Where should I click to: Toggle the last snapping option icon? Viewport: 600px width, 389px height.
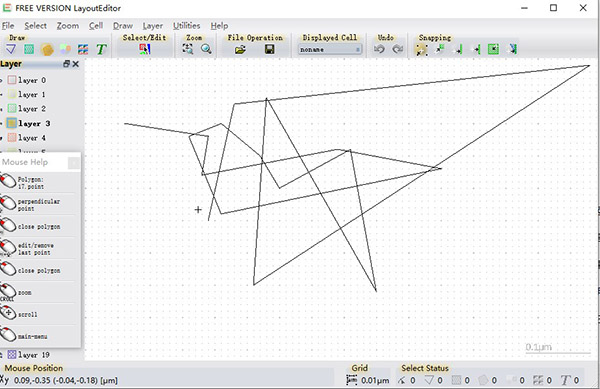512,49
